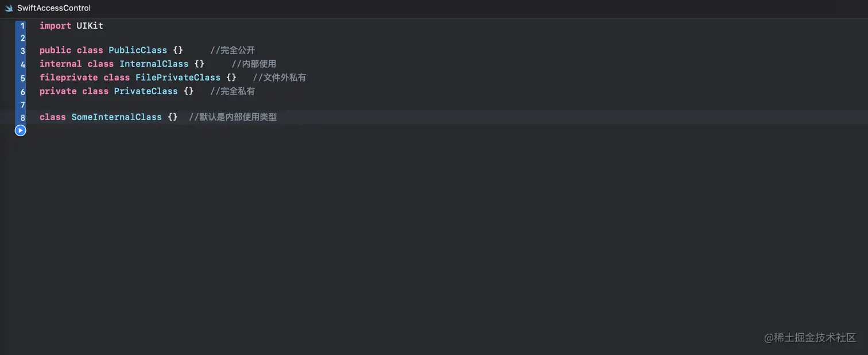
Task: Click the 文件外私有 comment on line 5
Action: pos(280,78)
